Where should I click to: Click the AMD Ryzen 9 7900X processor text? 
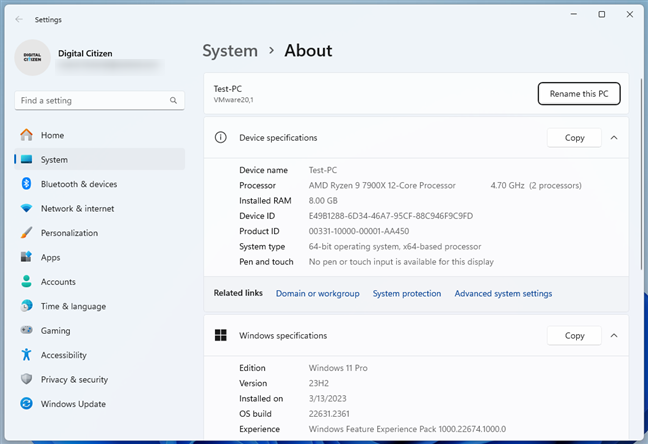click(382, 185)
